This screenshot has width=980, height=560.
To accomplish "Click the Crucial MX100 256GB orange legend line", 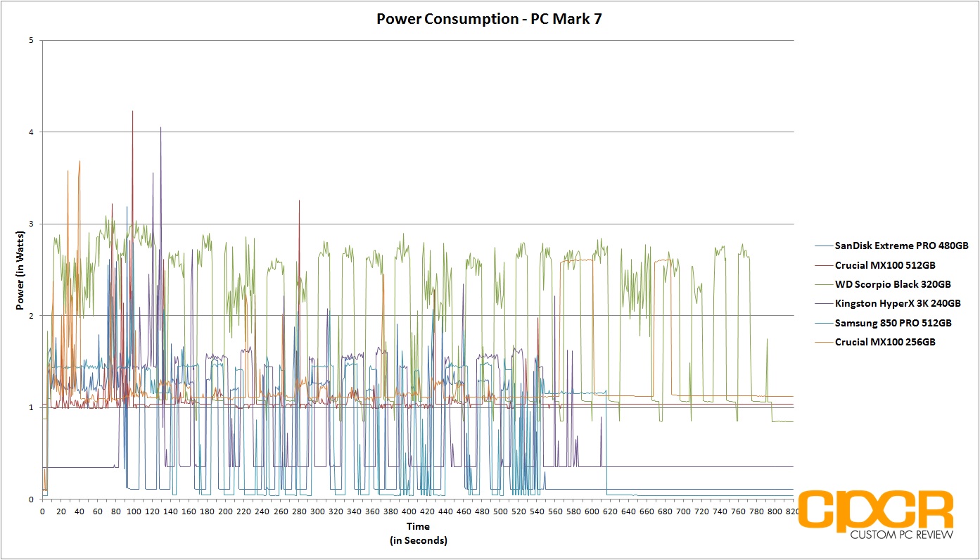I will point(823,342).
